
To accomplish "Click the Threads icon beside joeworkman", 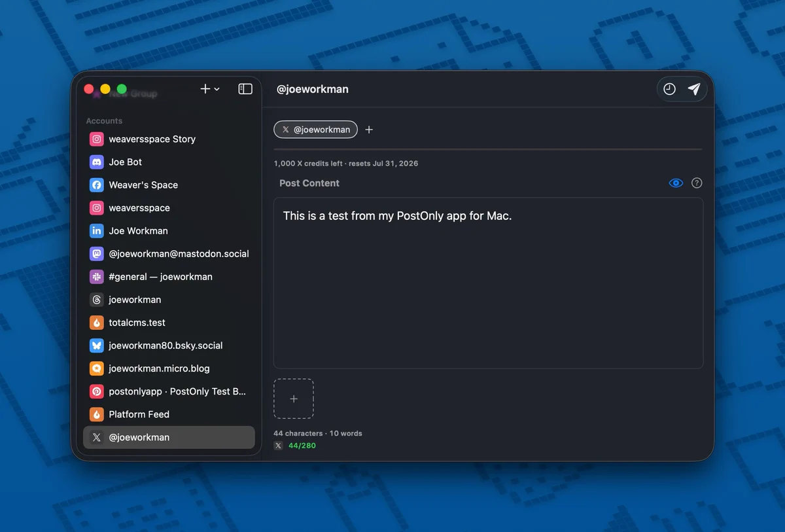I will tap(97, 300).
